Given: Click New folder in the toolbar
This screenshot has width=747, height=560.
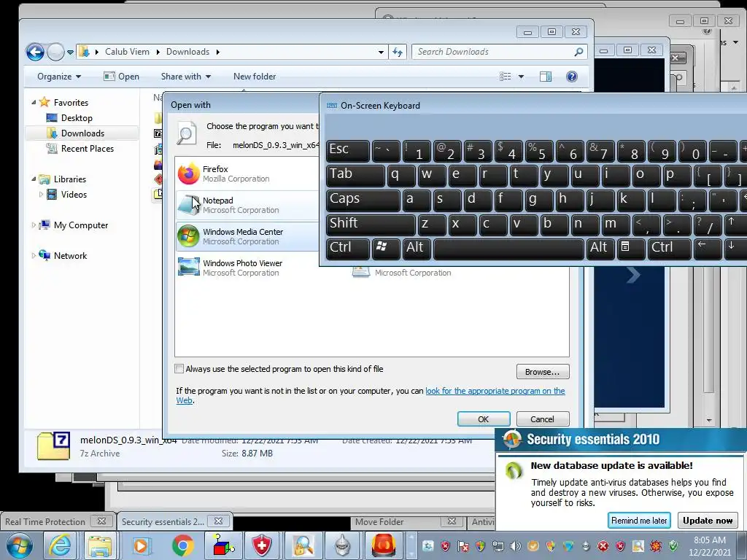Looking at the screenshot, I should point(255,77).
